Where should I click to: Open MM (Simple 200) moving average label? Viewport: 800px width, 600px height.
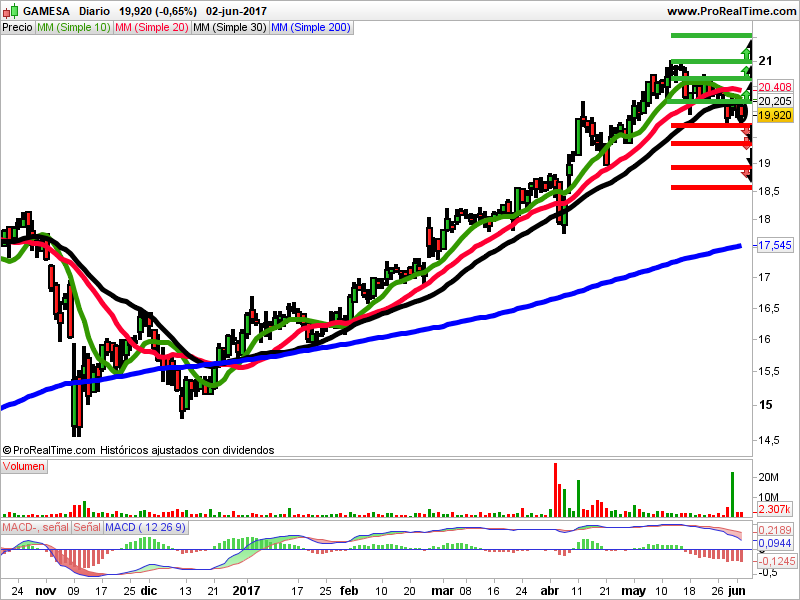point(311,28)
